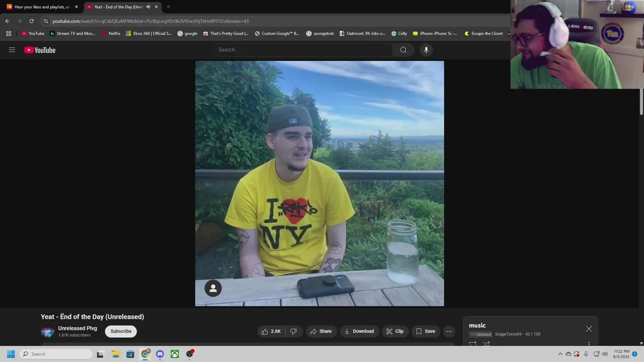Open the Xbox app from the taskbar
The width and height of the screenshot is (644, 362).
pyautogui.click(x=175, y=354)
